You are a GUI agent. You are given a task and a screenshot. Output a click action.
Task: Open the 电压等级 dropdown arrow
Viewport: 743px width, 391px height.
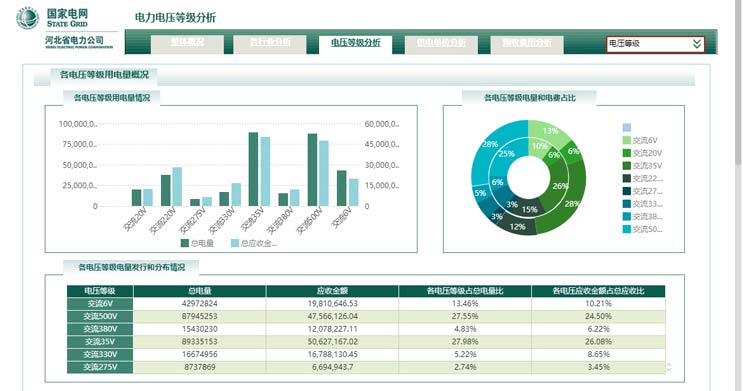(x=697, y=44)
